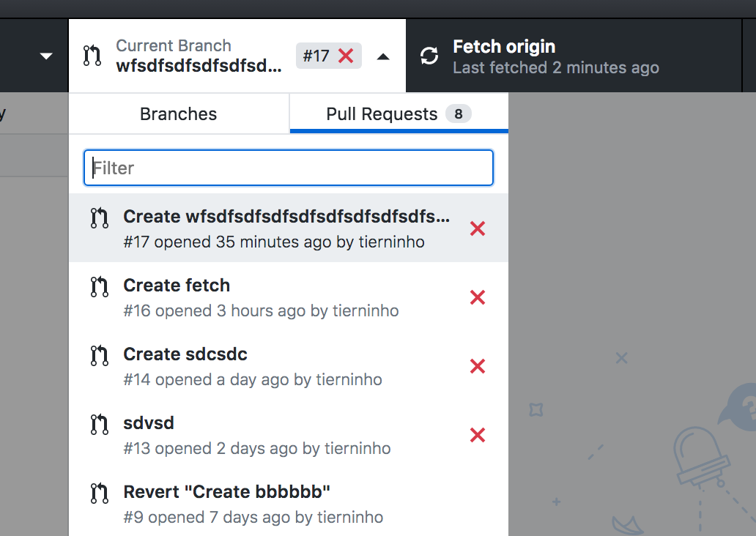This screenshot has width=756, height=536.
Task: Click the Fetch origin sync icon
Action: tap(429, 55)
